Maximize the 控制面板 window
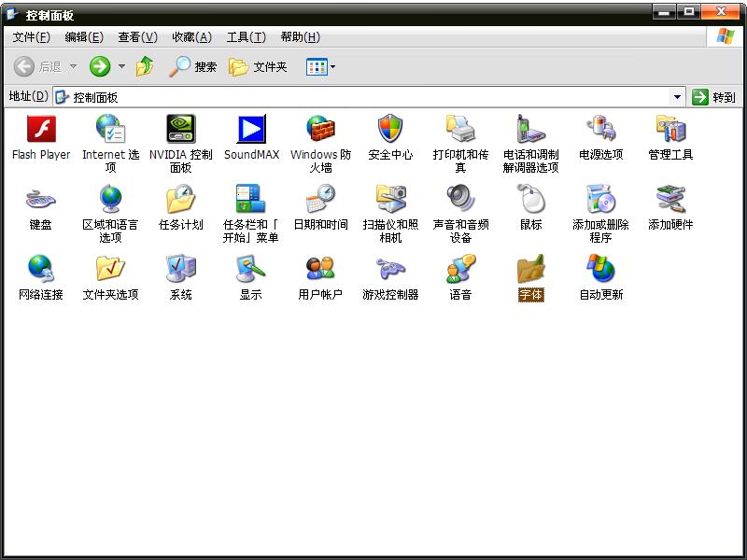This screenshot has width=747, height=560. click(x=688, y=12)
